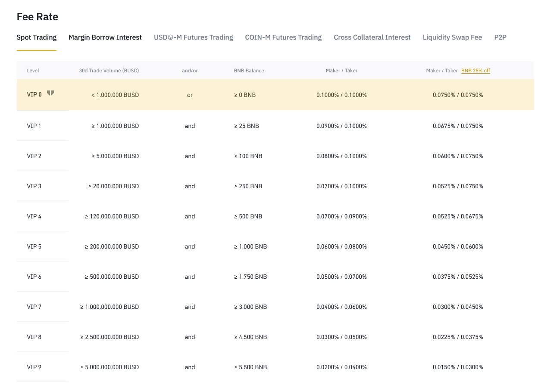Click the 0.0300% / 0.0500% fee cell
Viewport: 535px width, 392px height.
click(341, 337)
